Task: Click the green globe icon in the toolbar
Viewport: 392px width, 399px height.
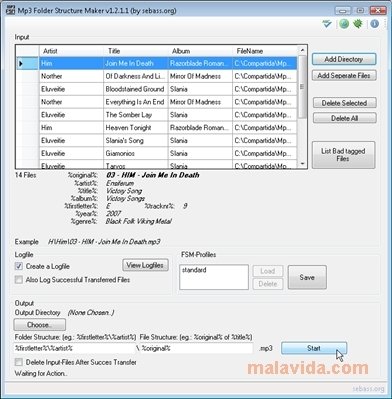Action: coord(344,24)
